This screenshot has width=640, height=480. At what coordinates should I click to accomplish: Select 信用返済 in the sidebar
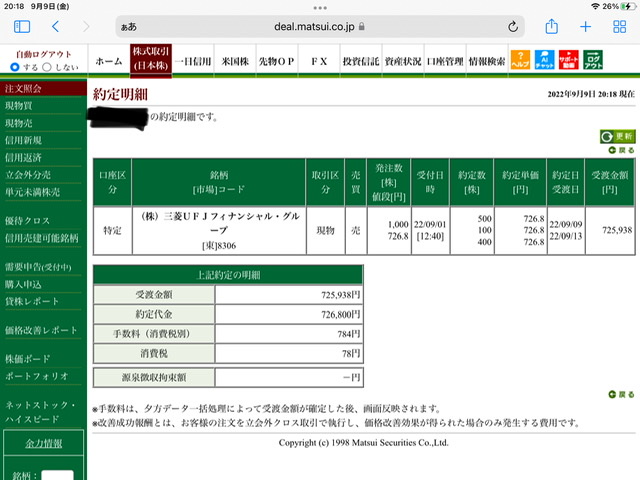23,158
